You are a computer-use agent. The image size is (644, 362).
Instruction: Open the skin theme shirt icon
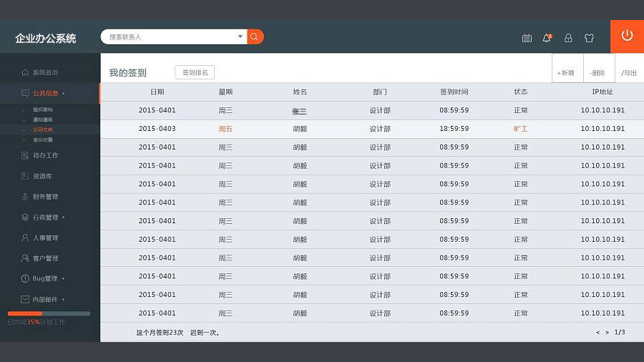589,38
